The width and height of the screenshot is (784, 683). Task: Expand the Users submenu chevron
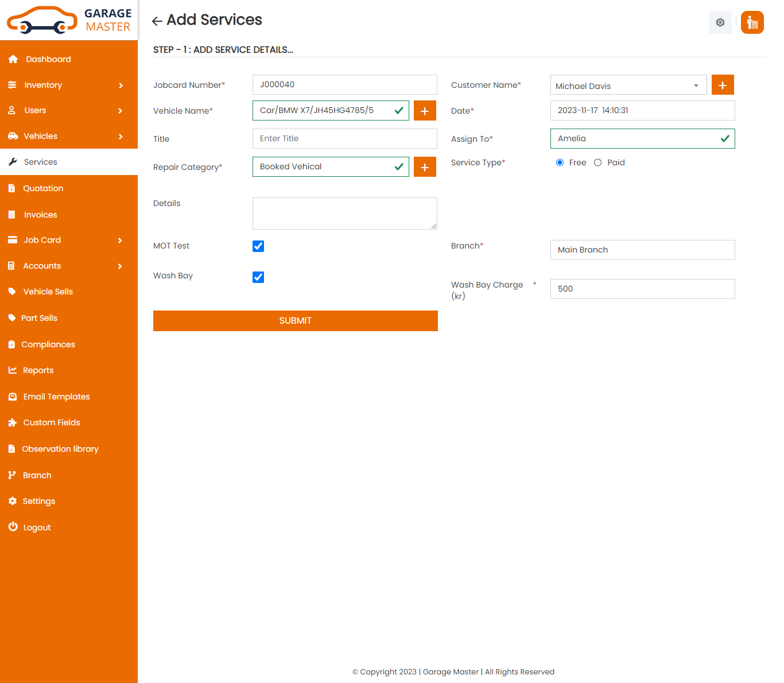[x=121, y=111]
